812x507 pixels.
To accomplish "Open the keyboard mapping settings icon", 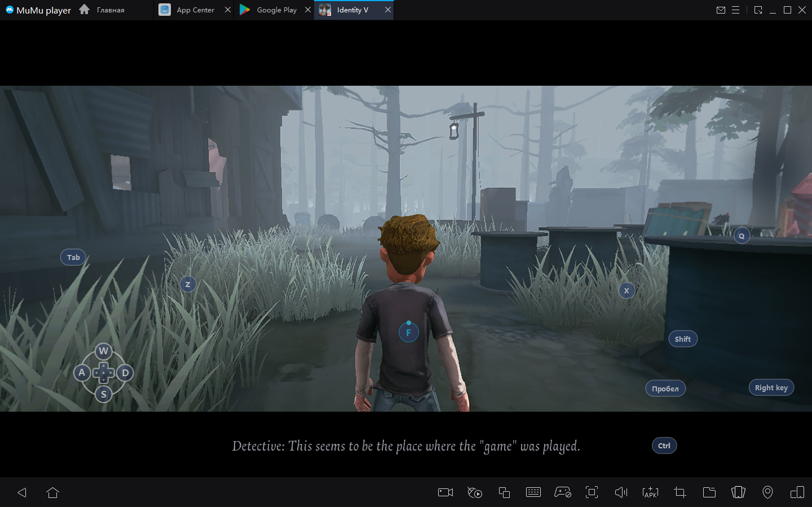I will [x=533, y=492].
